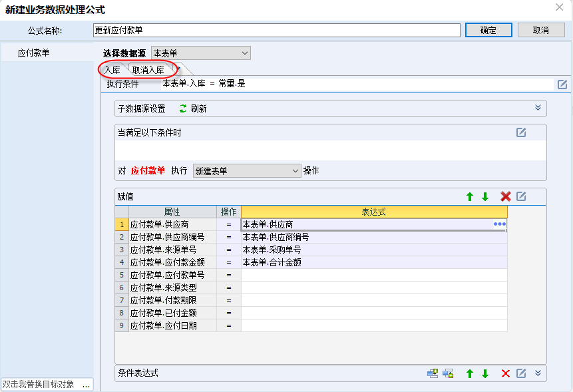This screenshot has height=392, width=573.
Task: Edit the 执行条件 expression icon
Action: (x=562, y=85)
